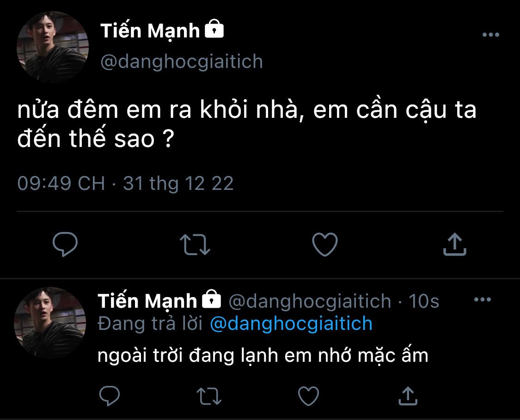Image resolution: width=520 pixels, height=420 pixels.
Task: Open more options for the reply tweet
Action: coord(483,300)
